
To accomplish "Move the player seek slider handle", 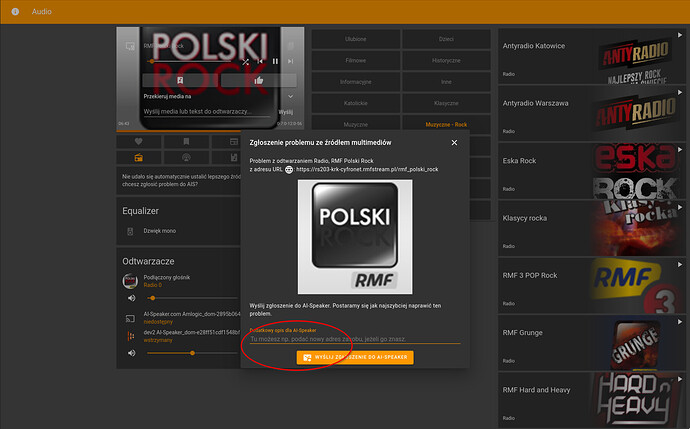I will (x=152, y=62).
